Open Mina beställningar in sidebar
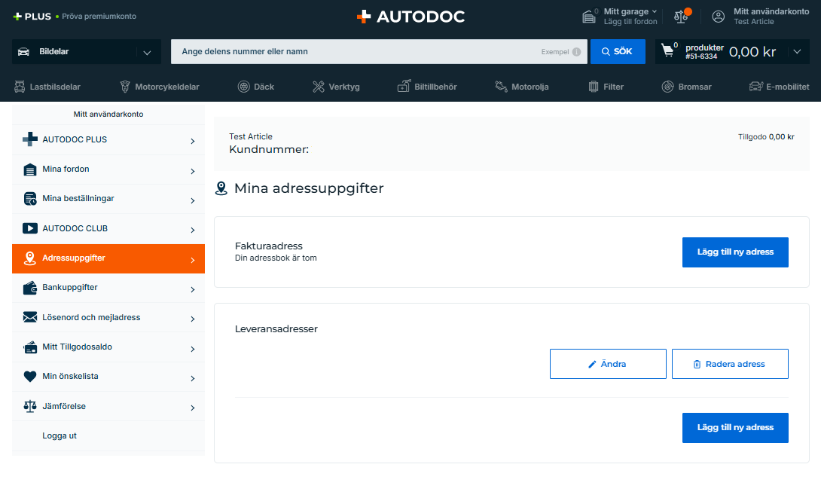821x504 pixels. [108, 199]
